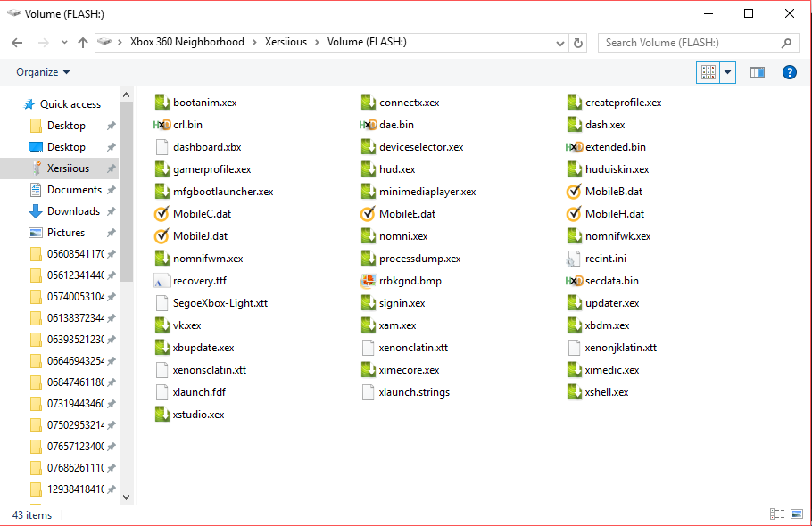Open the 0560854117 pinned folder
Viewport: 812px width, 526px height.
[x=76, y=254]
